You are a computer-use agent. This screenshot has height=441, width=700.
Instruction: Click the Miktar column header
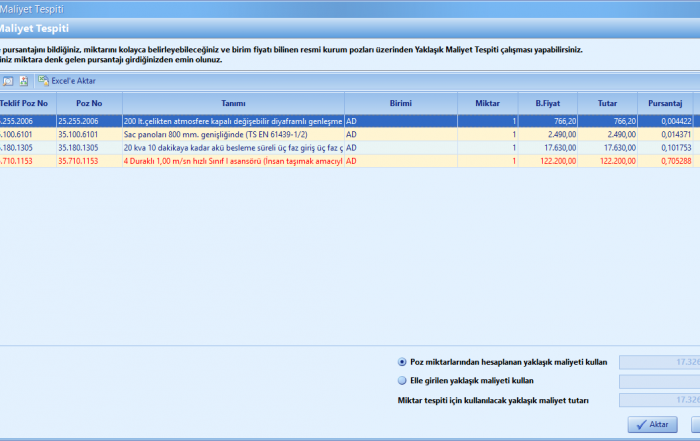click(x=488, y=103)
